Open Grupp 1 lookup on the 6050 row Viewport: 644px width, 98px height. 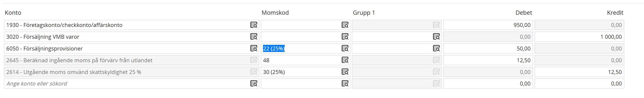[x=436, y=48]
